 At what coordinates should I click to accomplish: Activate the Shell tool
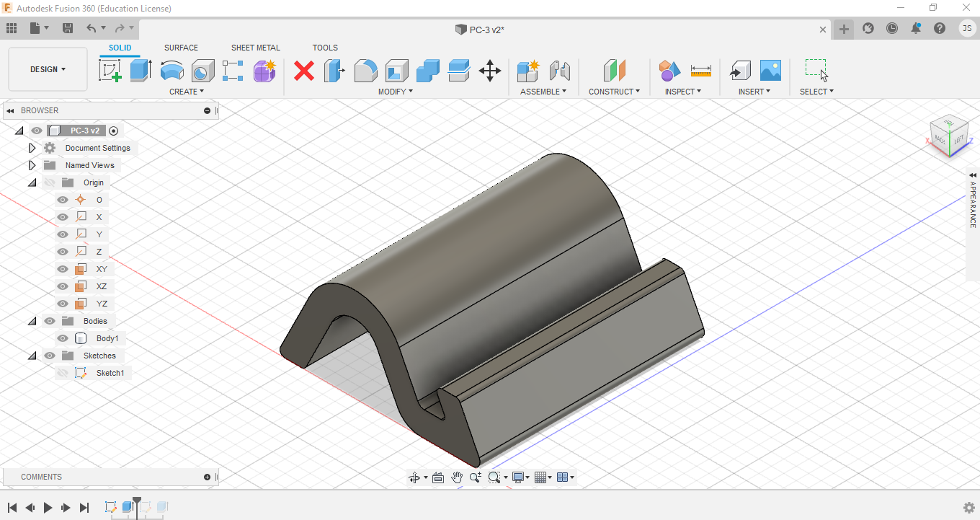pos(396,71)
